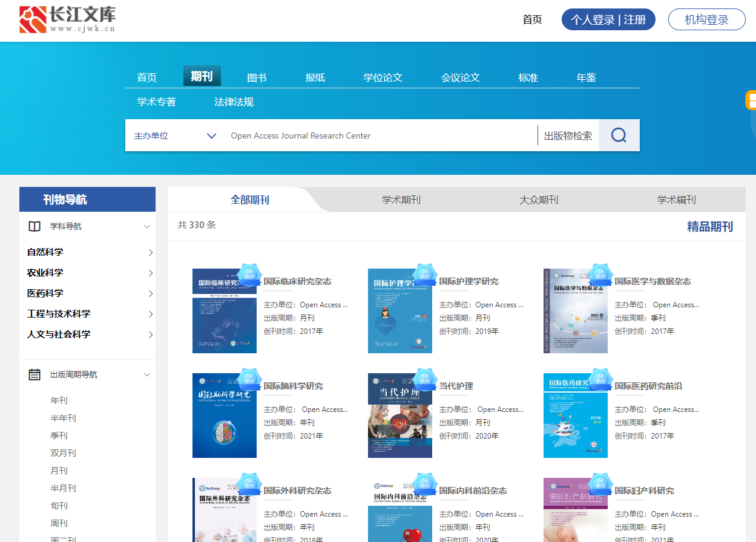Switch to the 学术期刊 tab
Screen dimensions: 756x542
401,200
